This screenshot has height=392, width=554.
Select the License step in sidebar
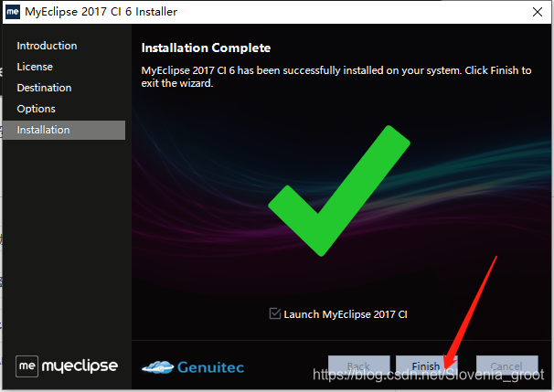(35, 67)
